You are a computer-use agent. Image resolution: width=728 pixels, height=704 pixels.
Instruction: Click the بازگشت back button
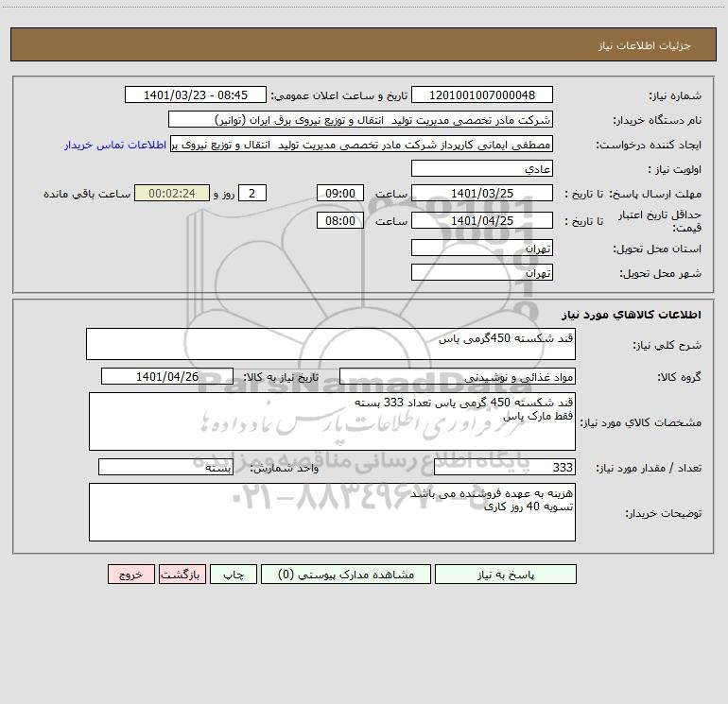182,574
